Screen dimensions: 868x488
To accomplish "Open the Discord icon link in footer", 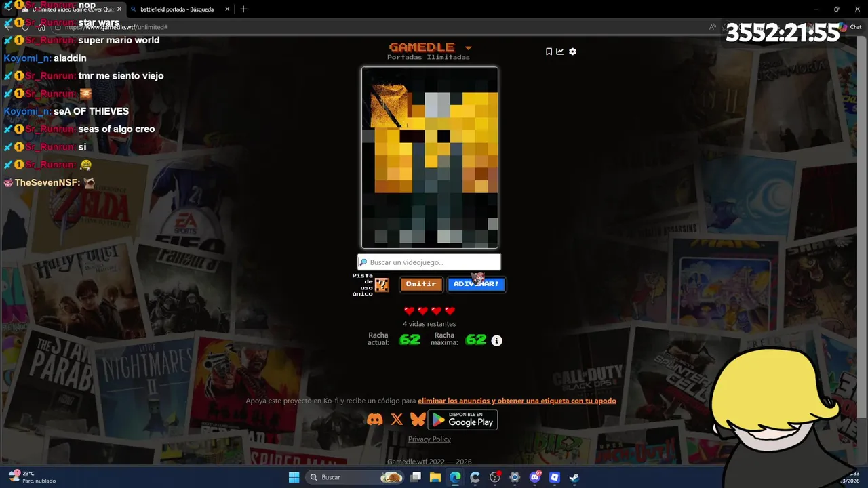I will [374, 420].
